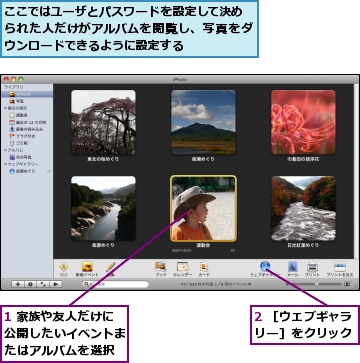
Task: Click the search field in bottom bar
Action: (115, 284)
